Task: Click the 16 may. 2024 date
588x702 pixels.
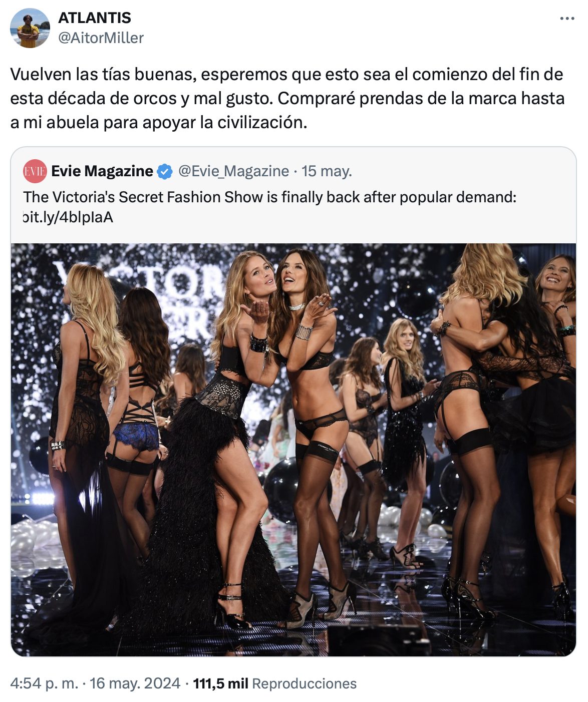Action: coord(135,683)
